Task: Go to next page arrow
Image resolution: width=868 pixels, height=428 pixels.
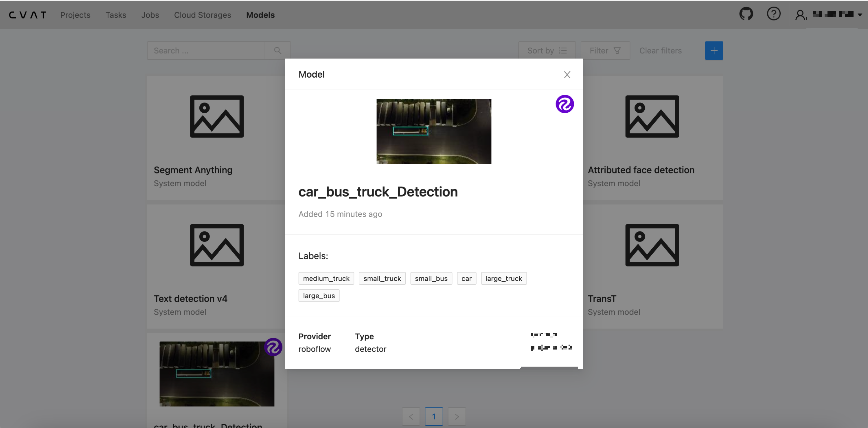Action: tap(457, 416)
